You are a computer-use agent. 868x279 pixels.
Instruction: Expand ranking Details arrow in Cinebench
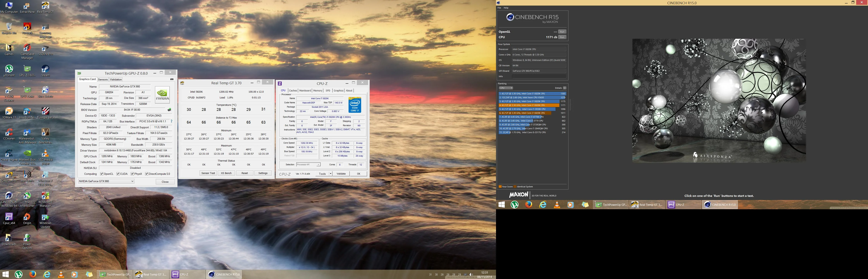565,88
